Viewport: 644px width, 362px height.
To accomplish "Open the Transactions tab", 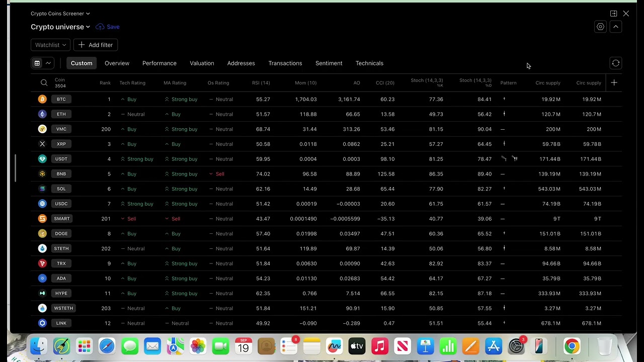I will click(x=285, y=63).
